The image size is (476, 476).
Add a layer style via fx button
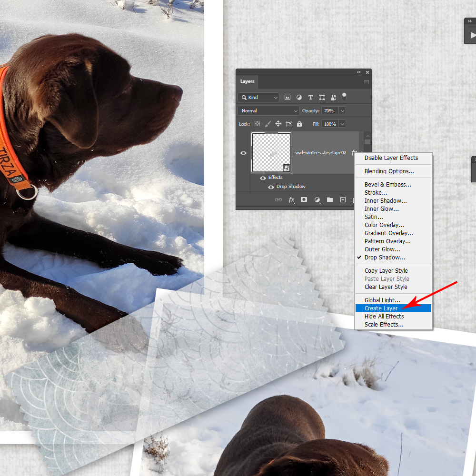point(291,199)
